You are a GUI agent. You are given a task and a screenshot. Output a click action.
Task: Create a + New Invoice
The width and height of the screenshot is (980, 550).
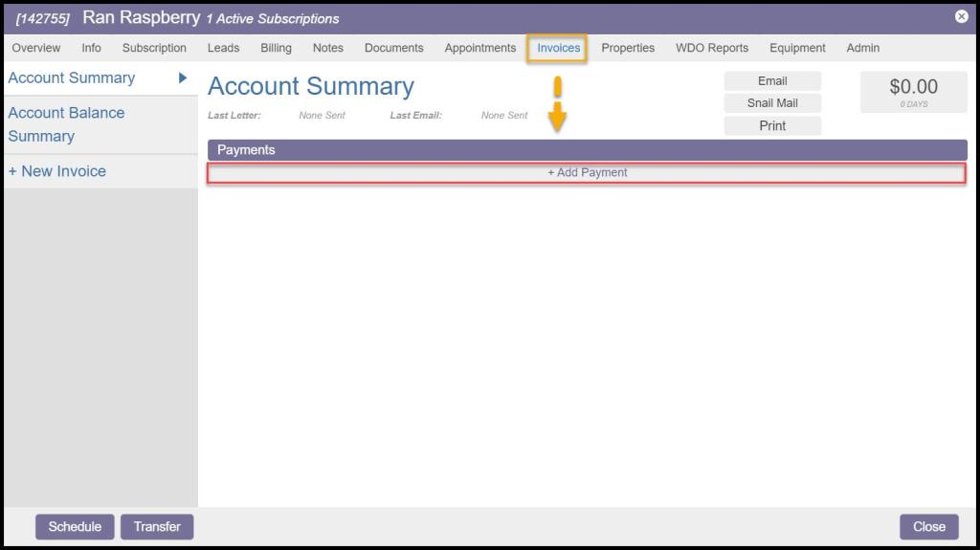click(57, 171)
